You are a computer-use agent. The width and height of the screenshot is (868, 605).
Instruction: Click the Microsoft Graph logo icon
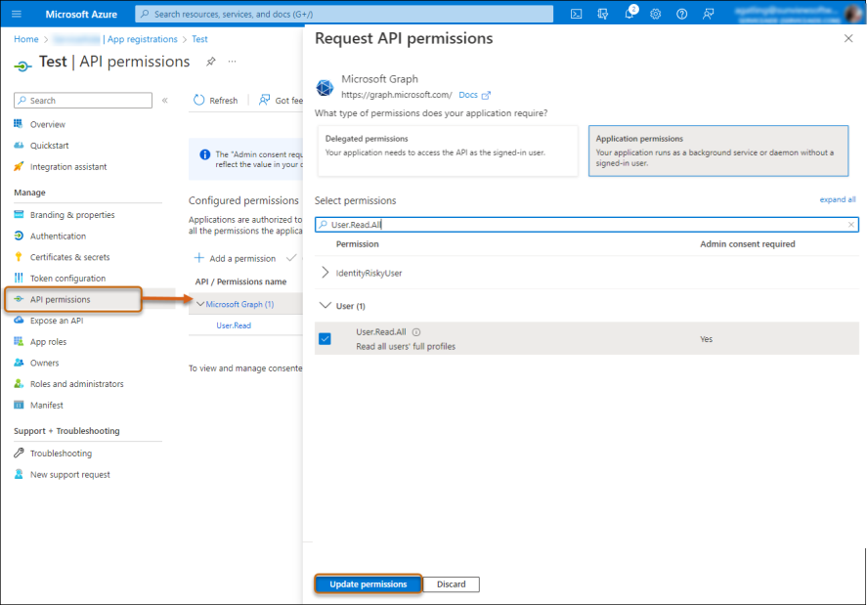325,87
